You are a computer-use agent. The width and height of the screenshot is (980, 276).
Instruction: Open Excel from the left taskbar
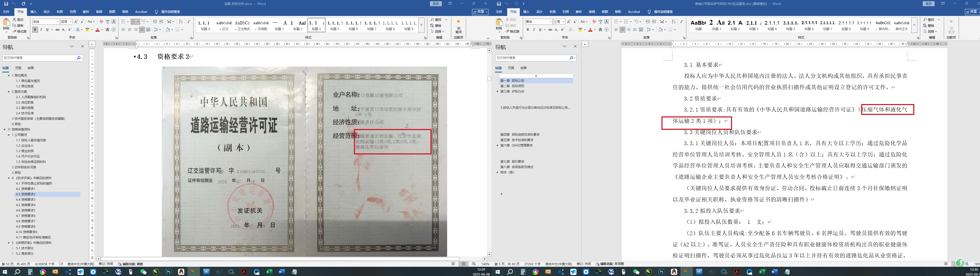269,272
